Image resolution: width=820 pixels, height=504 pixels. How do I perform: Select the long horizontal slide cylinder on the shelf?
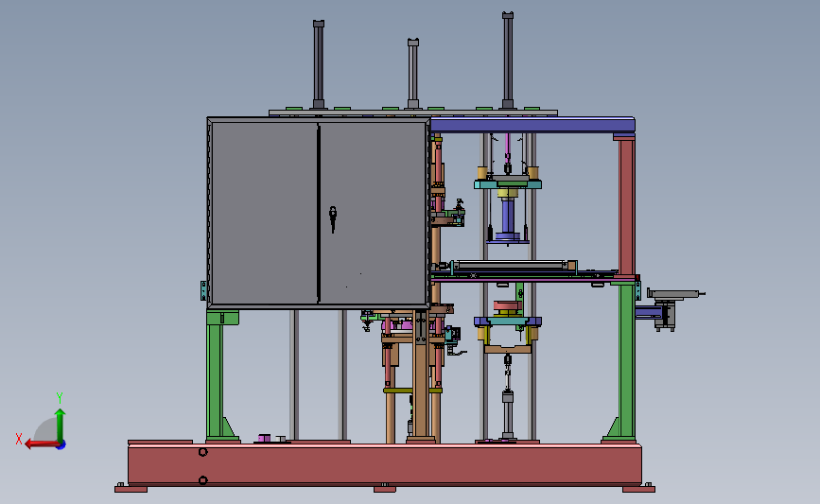511,266
